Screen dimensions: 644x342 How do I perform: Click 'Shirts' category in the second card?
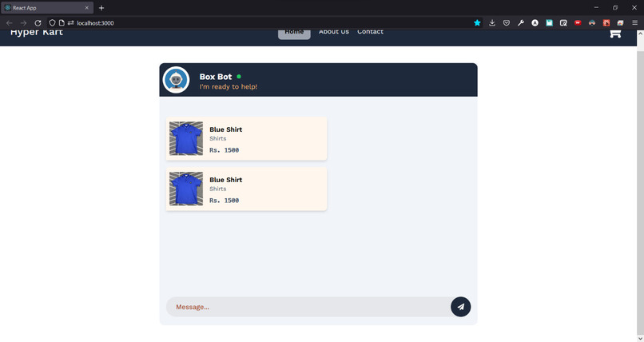(x=217, y=189)
